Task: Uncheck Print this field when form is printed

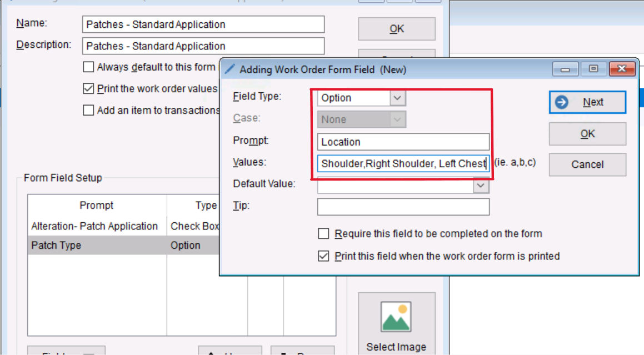Action: pyautogui.click(x=323, y=256)
